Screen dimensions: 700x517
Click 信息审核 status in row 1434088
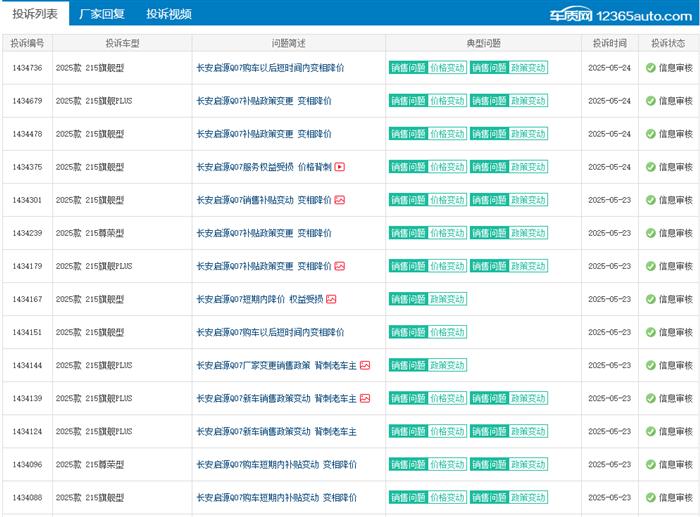click(x=676, y=497)
